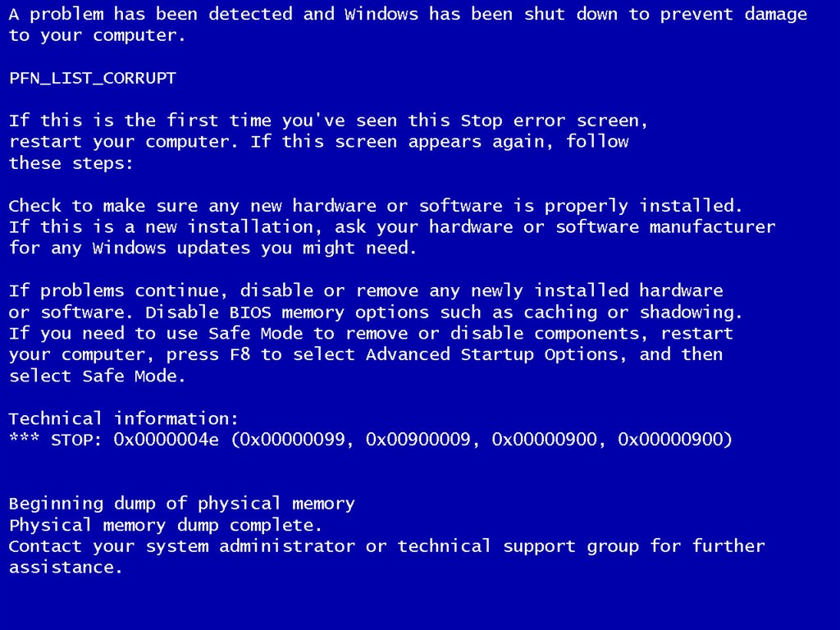Image resolution: width=840 pixels, height=630 pixels.
Task: Click the STOP code 0x0000004e
Action: (x=166, y=440)
